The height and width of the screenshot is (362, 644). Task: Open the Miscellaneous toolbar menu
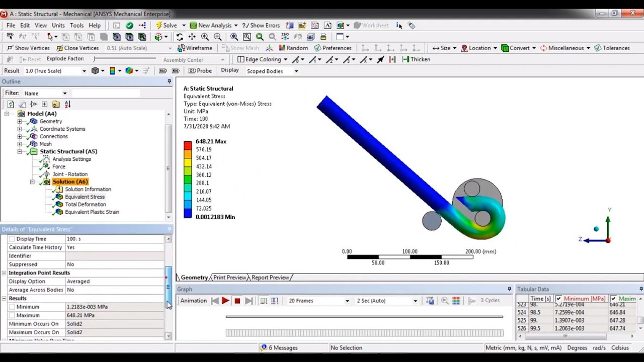click(x=565, y=48)
